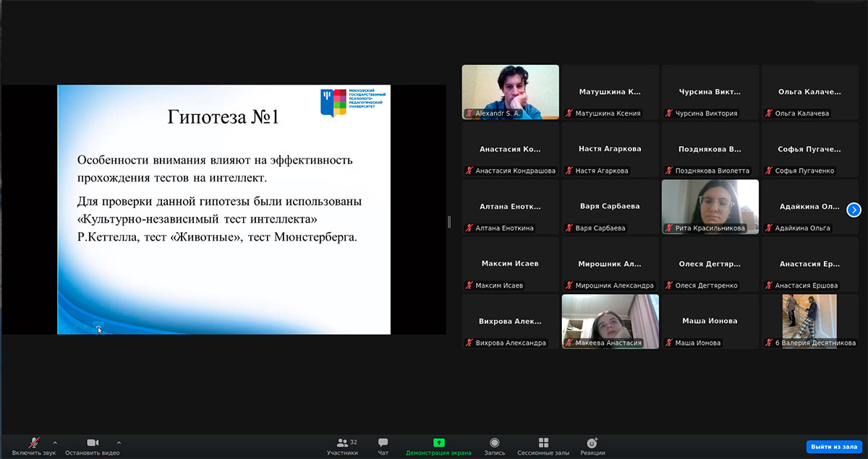The image size is (868, 459).
Task: Click muted mic icon of Варя Сарбаева
Action: [569, 228]
